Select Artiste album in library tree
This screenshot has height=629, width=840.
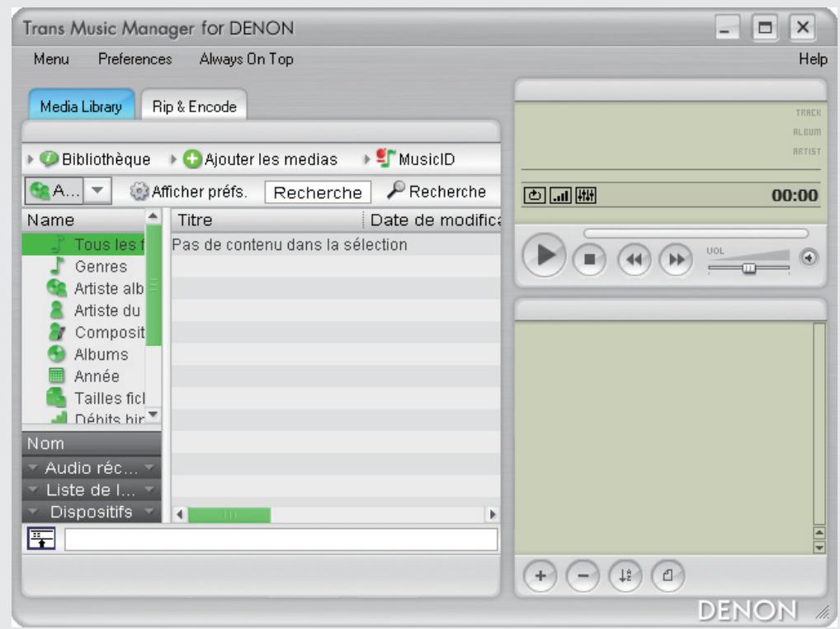[83, 288]
